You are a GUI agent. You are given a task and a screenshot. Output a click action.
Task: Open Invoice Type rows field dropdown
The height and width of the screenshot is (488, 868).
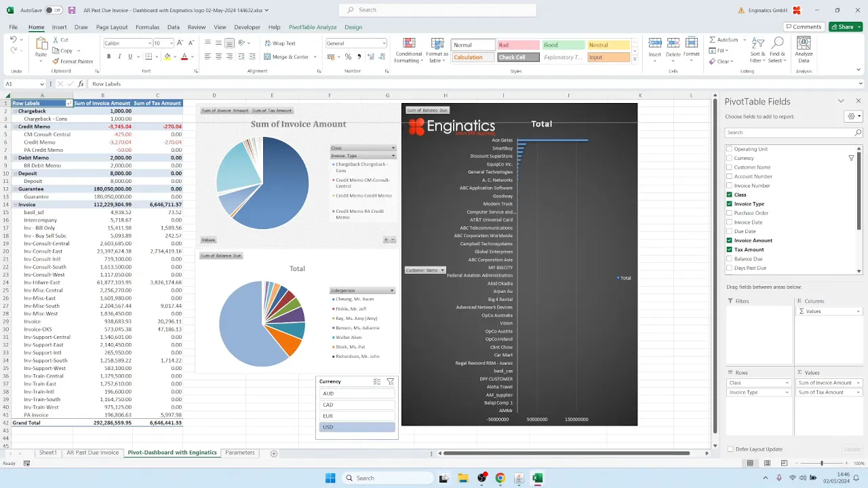(789, 392)
